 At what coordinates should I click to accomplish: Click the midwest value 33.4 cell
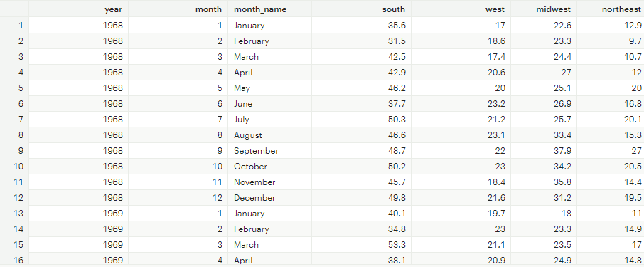[x=544, y=135]
